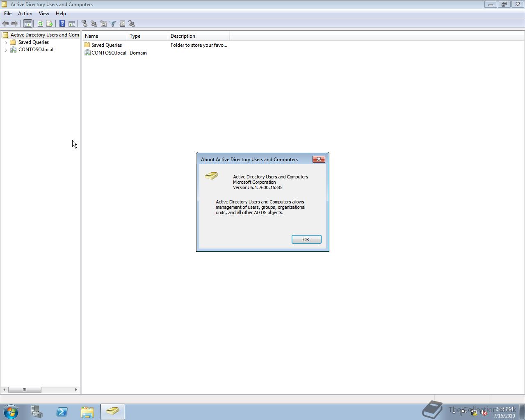
Task: Click the add to group toolbar icon
Action: pos(132,24)
